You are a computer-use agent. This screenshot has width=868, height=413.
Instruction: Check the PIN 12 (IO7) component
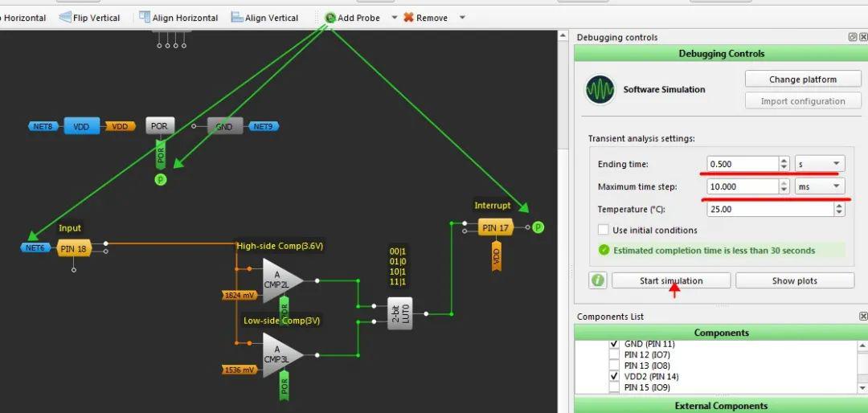614,355
